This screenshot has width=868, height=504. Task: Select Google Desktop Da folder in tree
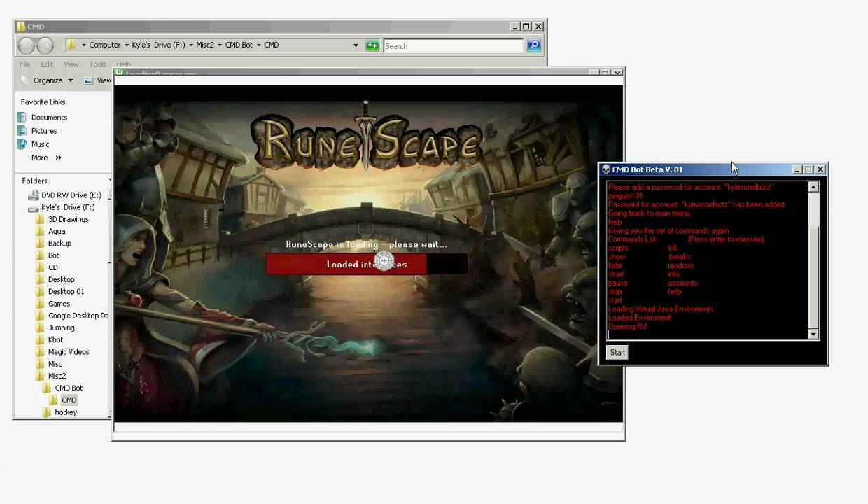point(78,316)
